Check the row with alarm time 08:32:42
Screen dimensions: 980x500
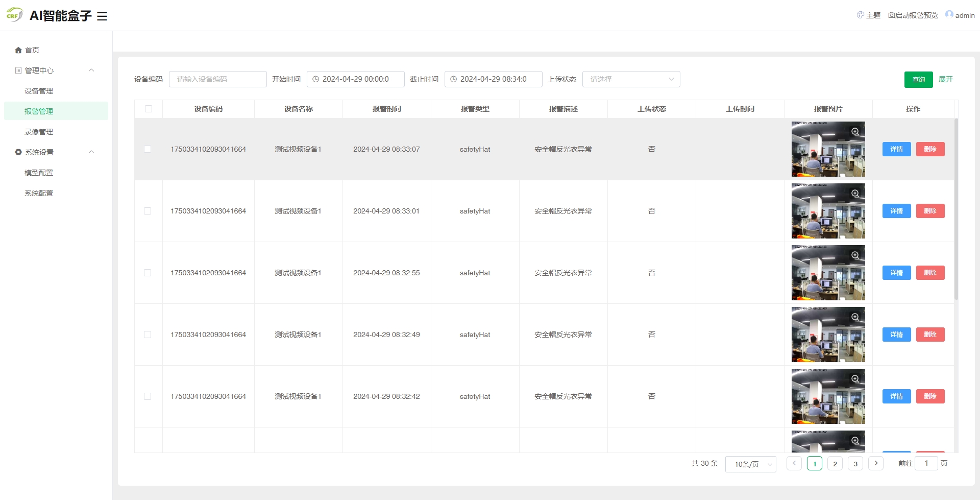click(x=148, y=396)
